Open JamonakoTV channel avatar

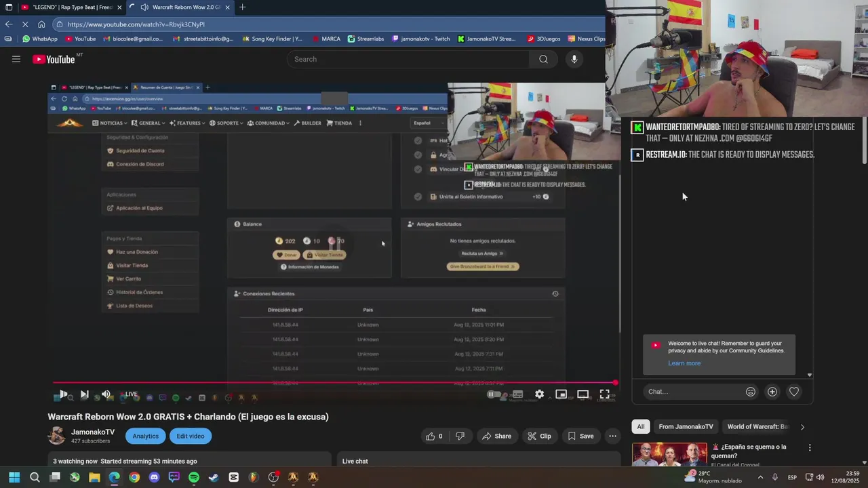click(x=57, y=436)
